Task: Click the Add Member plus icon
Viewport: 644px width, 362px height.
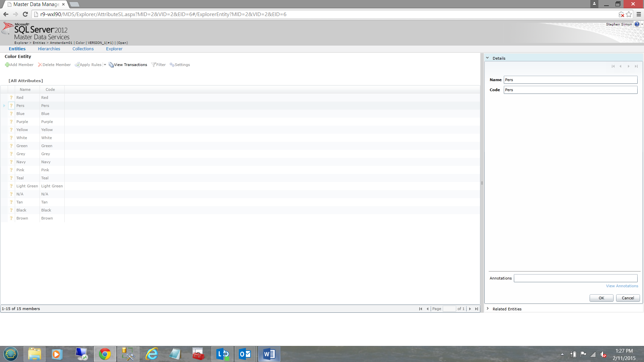Action: [x=7, y=65]
